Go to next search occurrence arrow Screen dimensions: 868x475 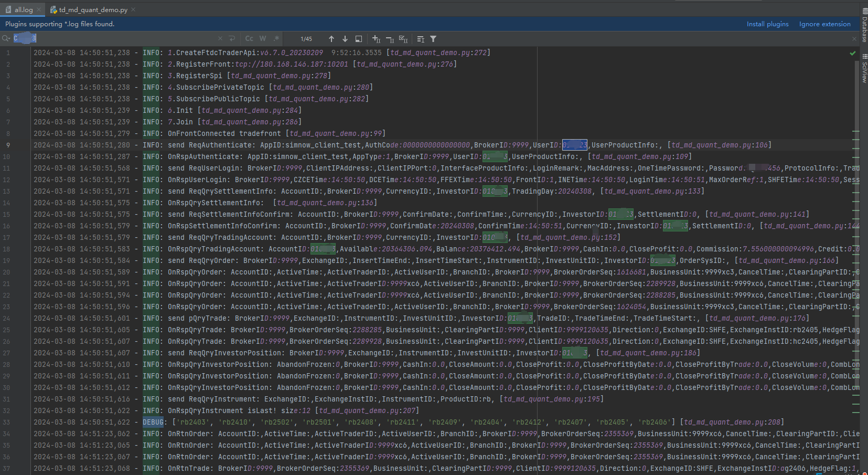point(345,39)
